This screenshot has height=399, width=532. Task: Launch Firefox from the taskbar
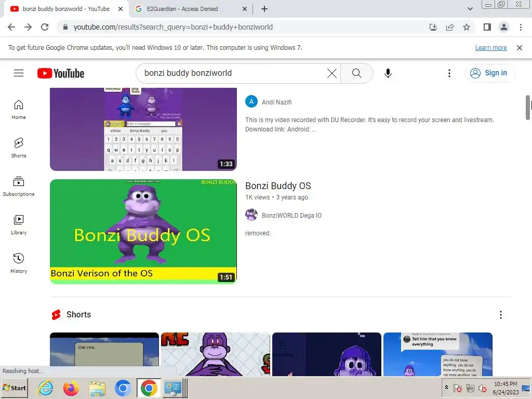pos(71,388)
